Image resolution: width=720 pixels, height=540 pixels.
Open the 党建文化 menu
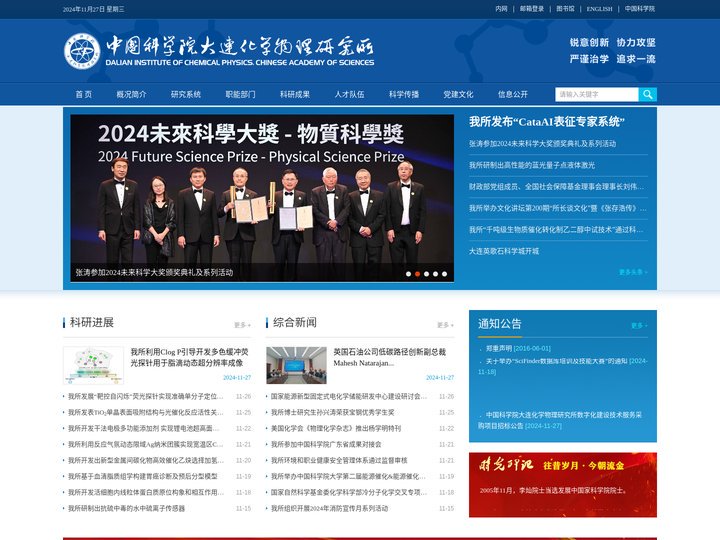click(x=458, y=95)
